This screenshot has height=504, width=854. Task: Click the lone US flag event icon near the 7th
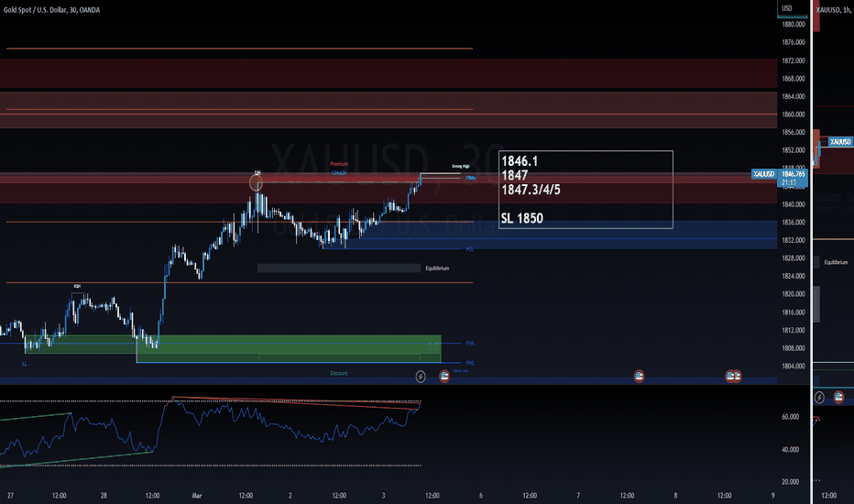(639, 376)
